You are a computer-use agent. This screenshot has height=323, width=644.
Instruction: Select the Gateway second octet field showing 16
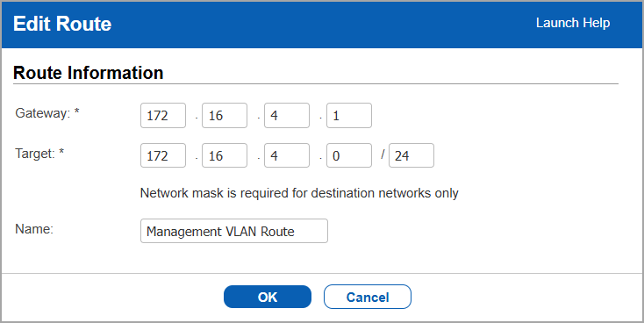point(225,116)
